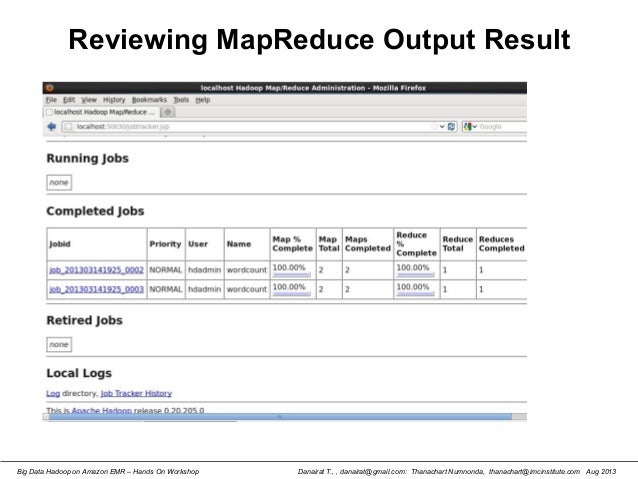The width and height of the screenshot is (638, 479).
Task: Click the reload page icon
Action: coord(451,127)
